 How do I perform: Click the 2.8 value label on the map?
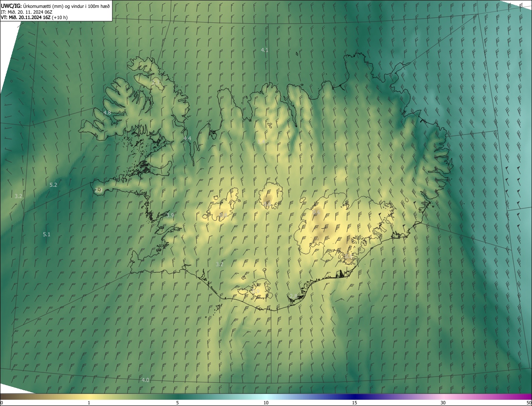coord(293,296)
